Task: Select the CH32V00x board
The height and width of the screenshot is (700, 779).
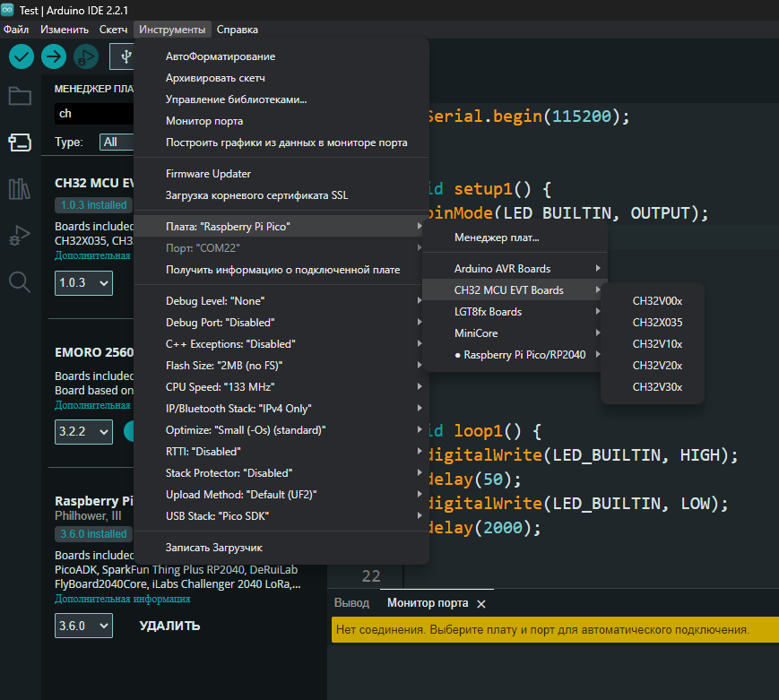Action: pyautogui.click(x=657, y=301)
